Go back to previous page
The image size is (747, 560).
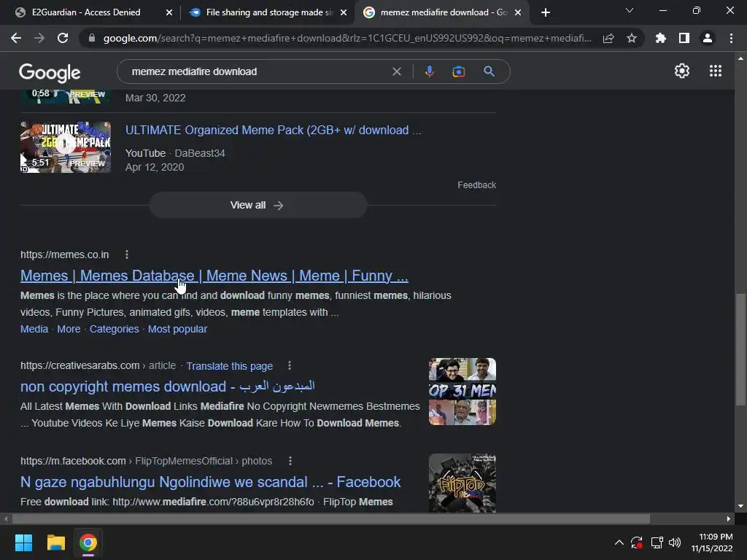16,38
